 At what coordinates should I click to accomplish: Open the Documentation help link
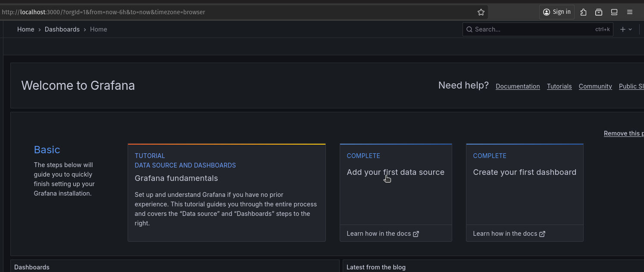point(518,86)
